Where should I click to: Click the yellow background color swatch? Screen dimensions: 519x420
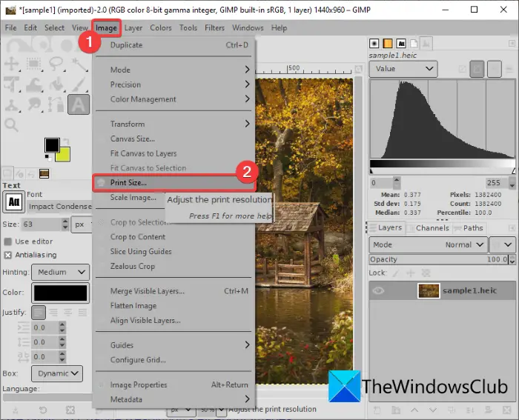pyautogui.click(x=64, y=156)
